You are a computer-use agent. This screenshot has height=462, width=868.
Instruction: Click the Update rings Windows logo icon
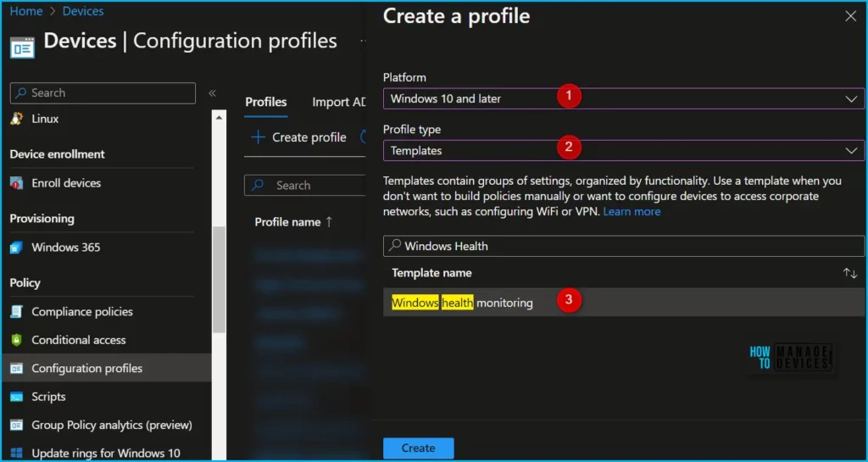[x=17, y=454]
